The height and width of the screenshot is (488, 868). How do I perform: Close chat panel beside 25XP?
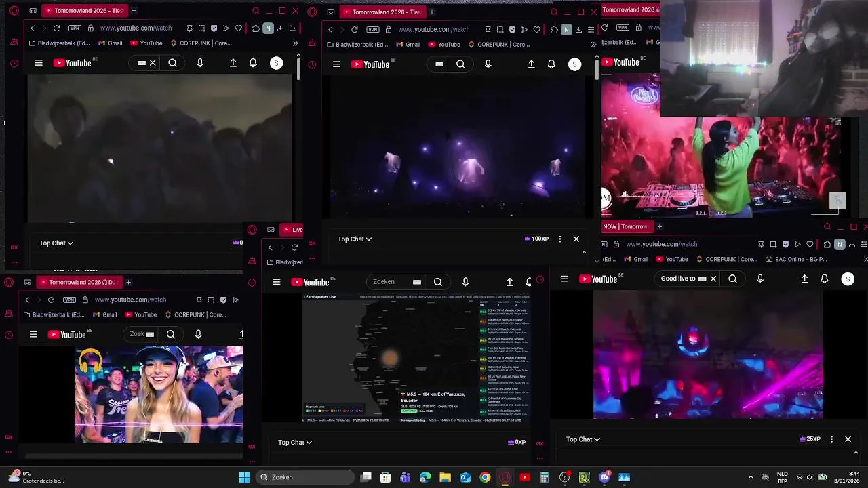tap(848, 439)
